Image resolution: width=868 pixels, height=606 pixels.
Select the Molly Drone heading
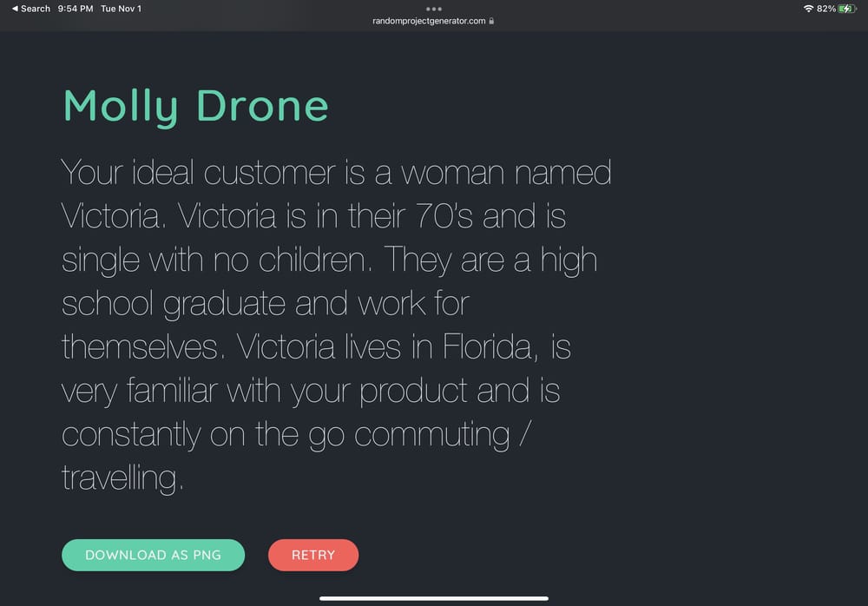click(194, 106)
